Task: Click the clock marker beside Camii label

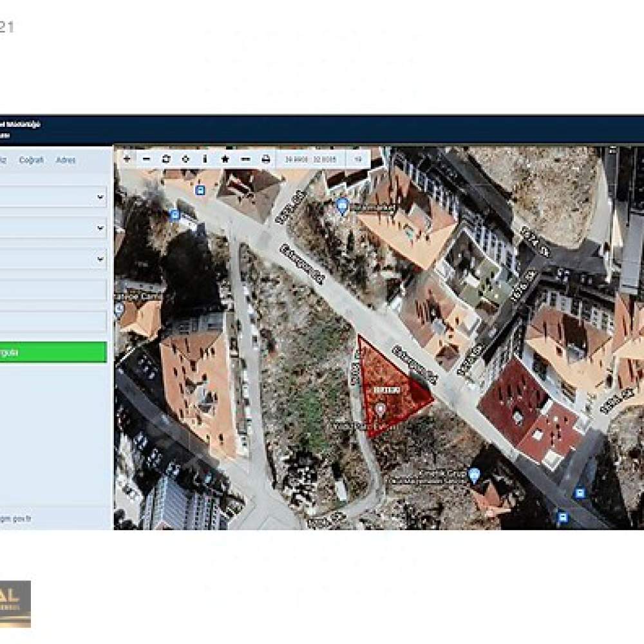Action: click(118, 309)
